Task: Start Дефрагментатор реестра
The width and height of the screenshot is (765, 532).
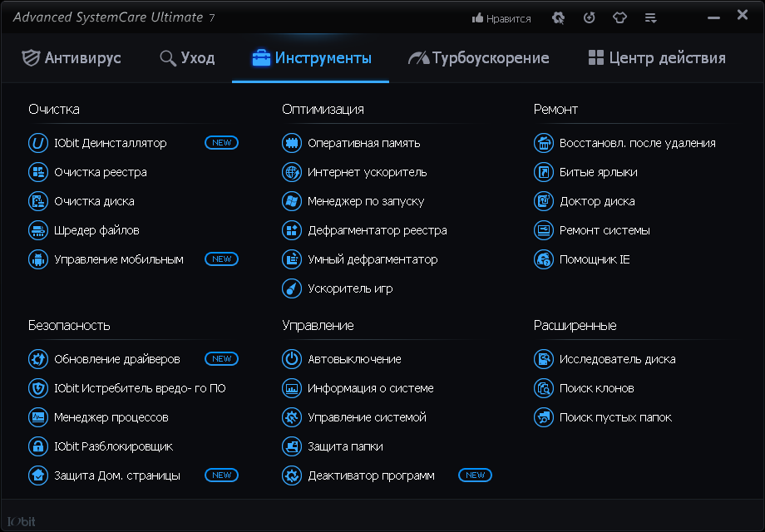Action: pyautogui.click(x=369, y=229)
